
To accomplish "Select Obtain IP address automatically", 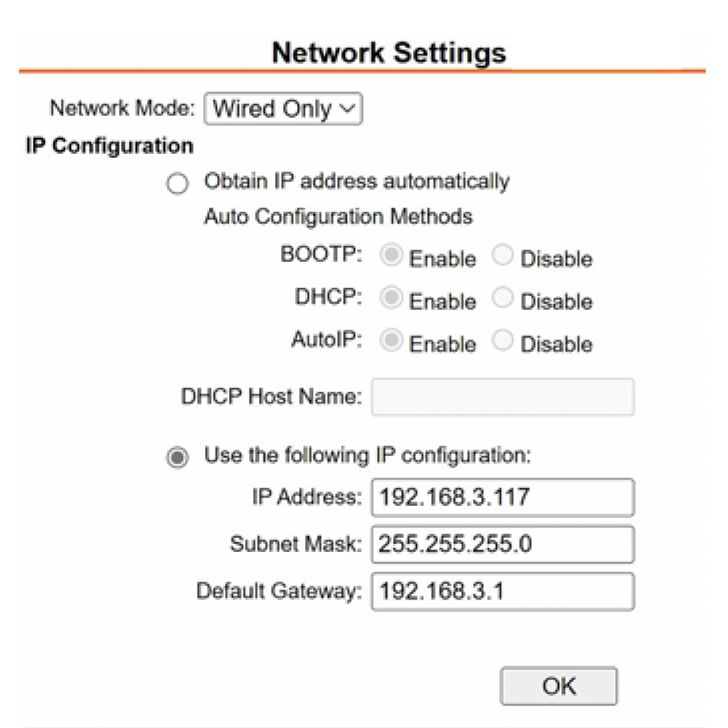I will pos(177,183).
